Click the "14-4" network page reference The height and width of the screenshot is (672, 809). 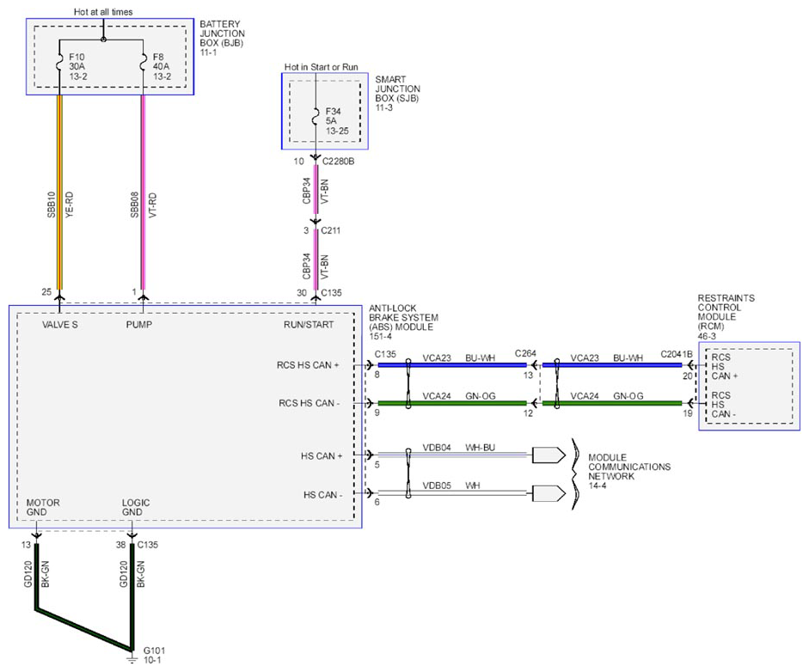tap(598, 486)
